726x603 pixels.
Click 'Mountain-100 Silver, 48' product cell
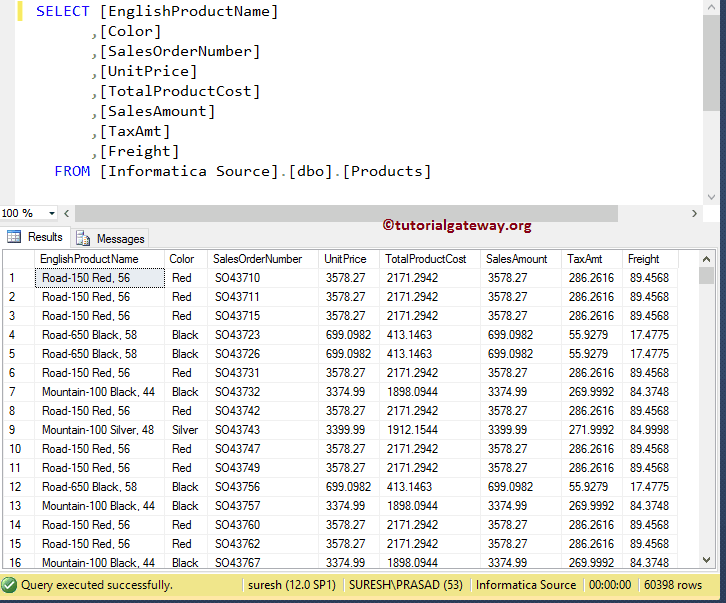click(x=100, y=430)
